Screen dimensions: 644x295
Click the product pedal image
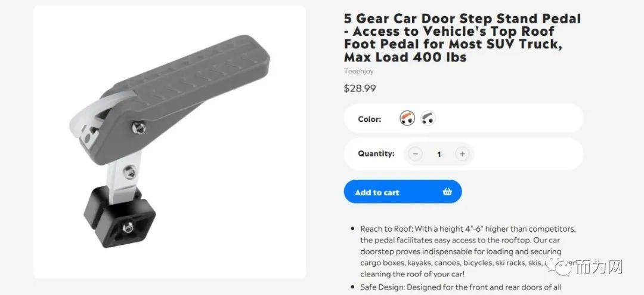tap(169, 142)
